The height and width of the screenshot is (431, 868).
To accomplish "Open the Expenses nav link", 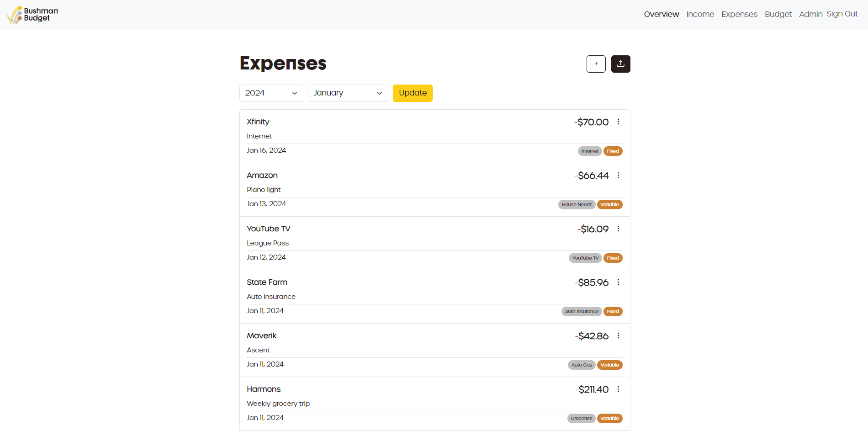I will (x=740, y=14).
